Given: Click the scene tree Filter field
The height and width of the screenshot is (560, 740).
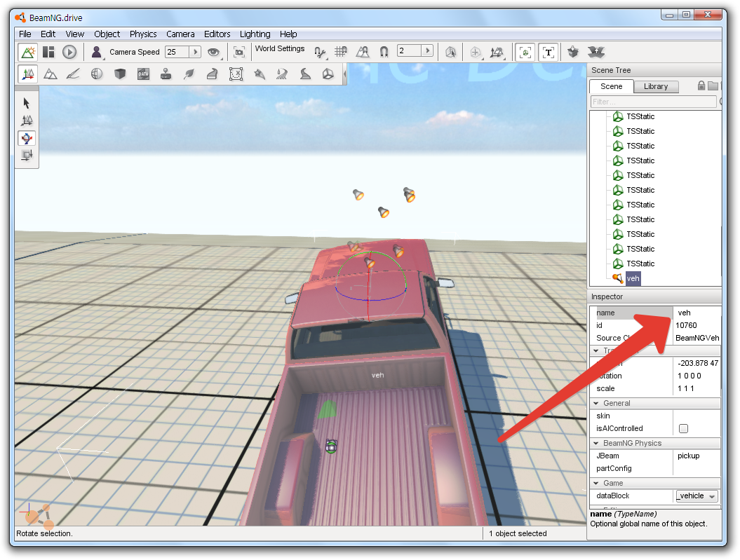Looking at the screenshot, I should point(654,102).
